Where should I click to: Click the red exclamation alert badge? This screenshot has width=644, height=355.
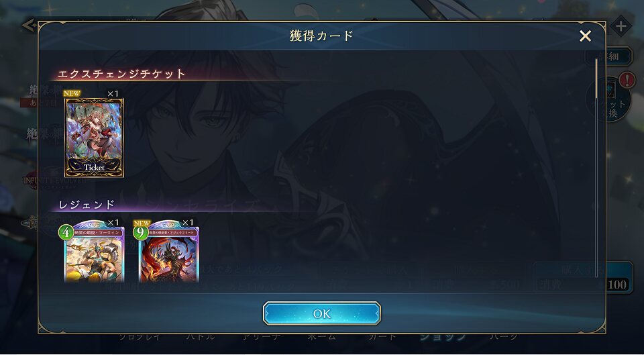(627, 80)
